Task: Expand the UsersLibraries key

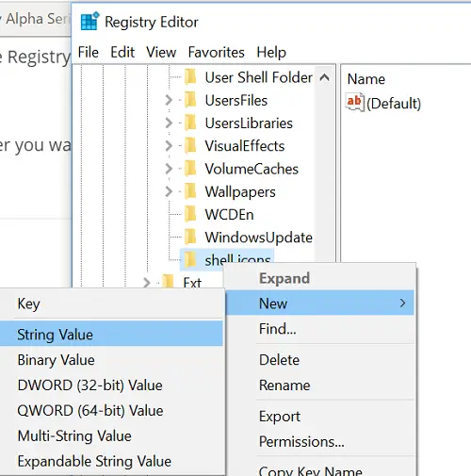Action: click(169, 123)
